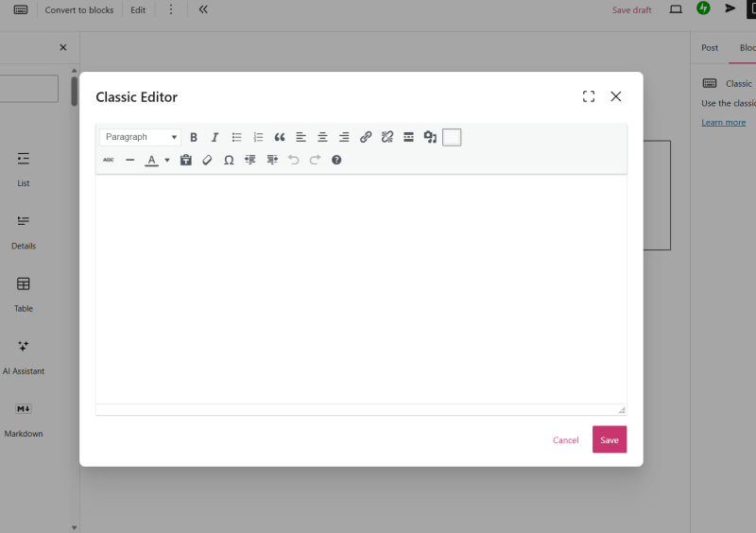Apply the text color A button

pos(152,160)
